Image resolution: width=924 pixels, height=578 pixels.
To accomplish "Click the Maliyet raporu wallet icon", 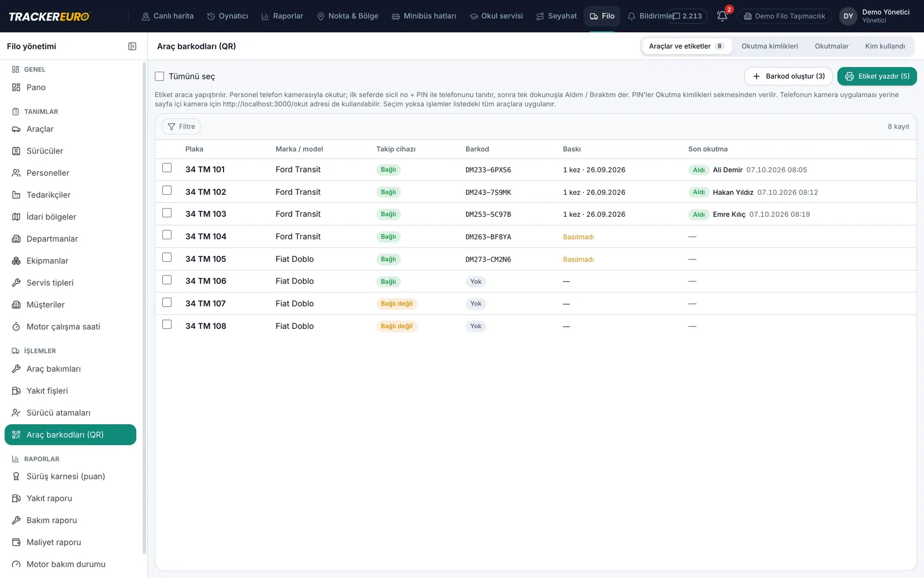I will [x=16, y=542].
